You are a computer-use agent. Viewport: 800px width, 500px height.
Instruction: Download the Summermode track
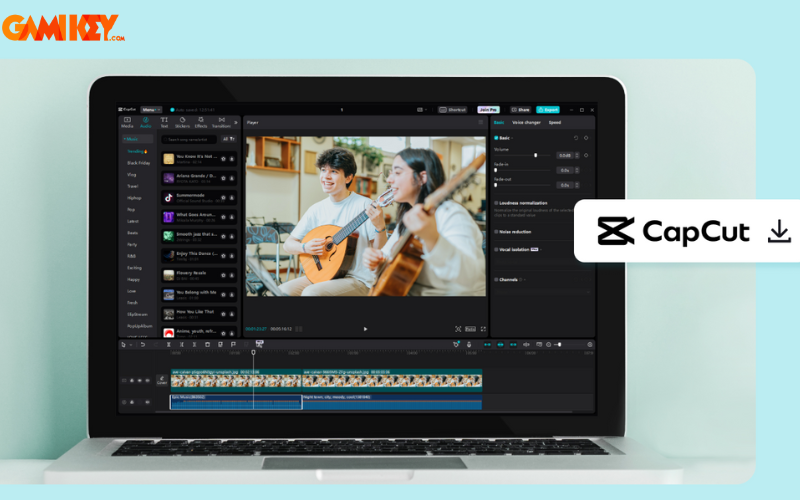click(232, 198)
